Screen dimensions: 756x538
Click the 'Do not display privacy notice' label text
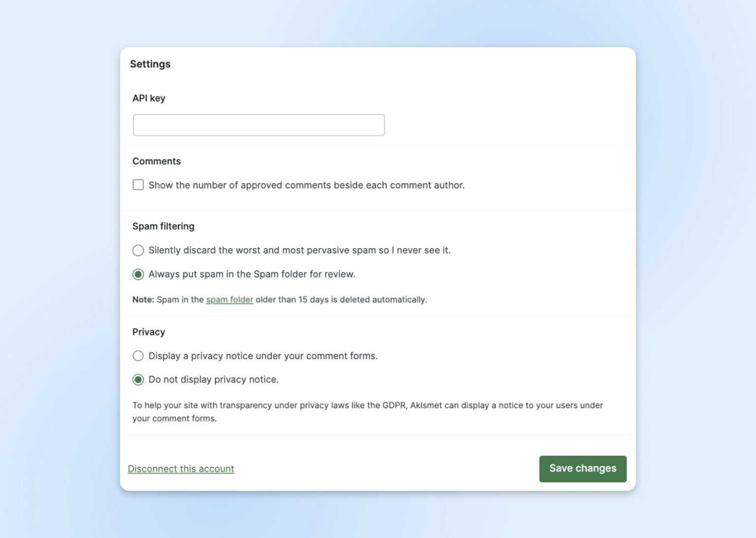click(x=213, y=380)
